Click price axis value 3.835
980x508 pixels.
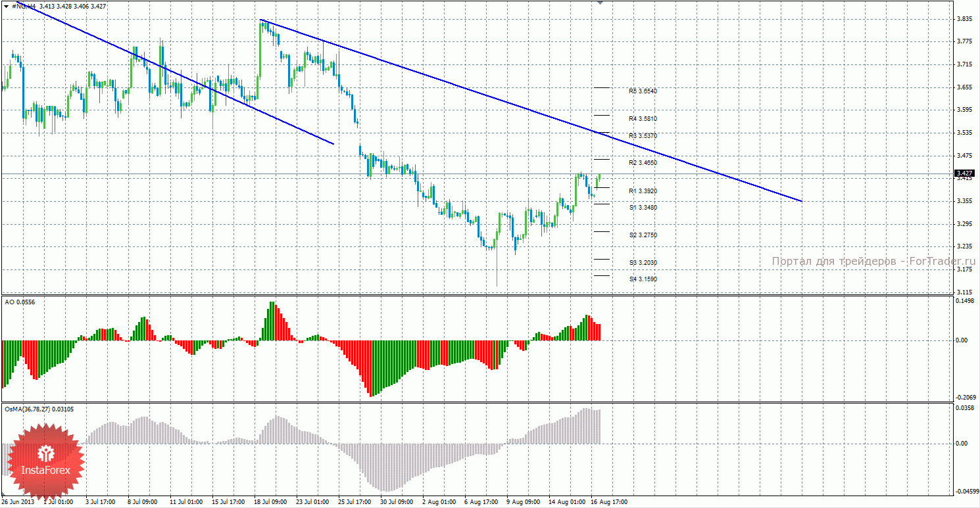coord(965,19)
